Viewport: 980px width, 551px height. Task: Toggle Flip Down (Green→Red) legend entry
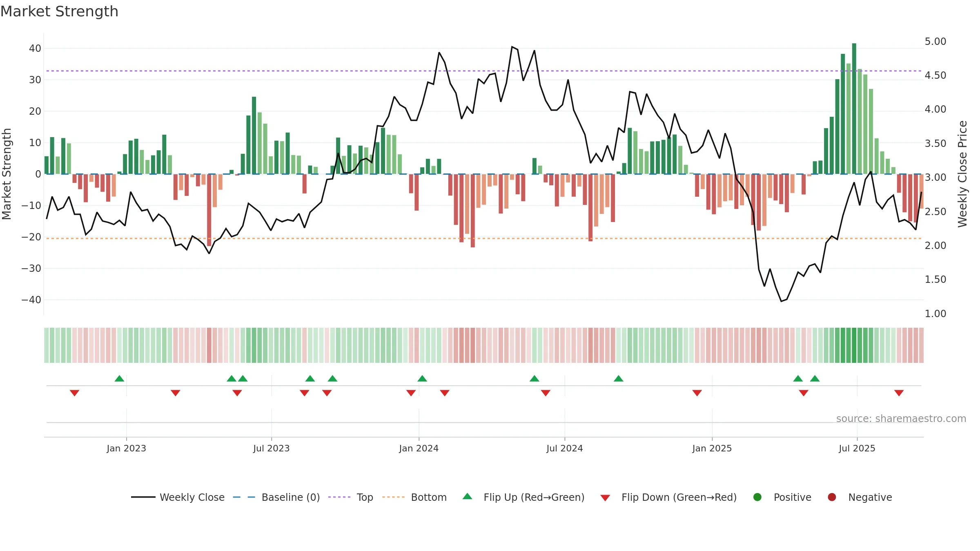click(x=668, y=497)
